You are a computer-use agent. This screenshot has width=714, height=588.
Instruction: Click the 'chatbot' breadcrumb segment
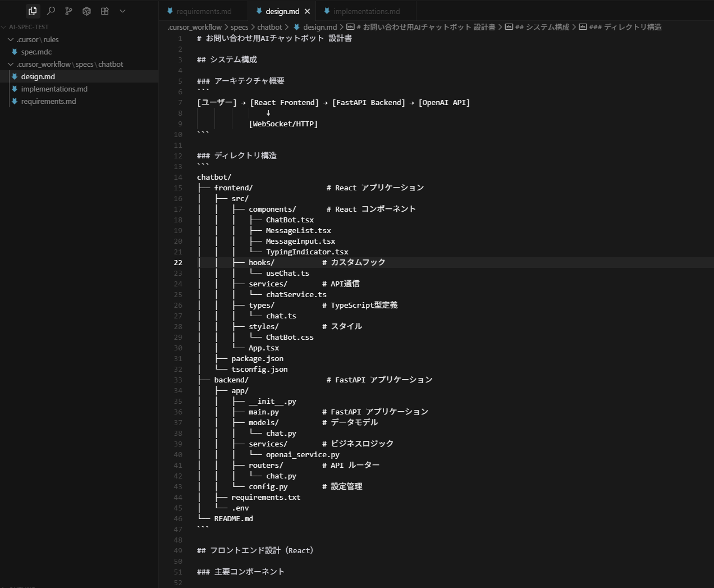pos(269,27)
